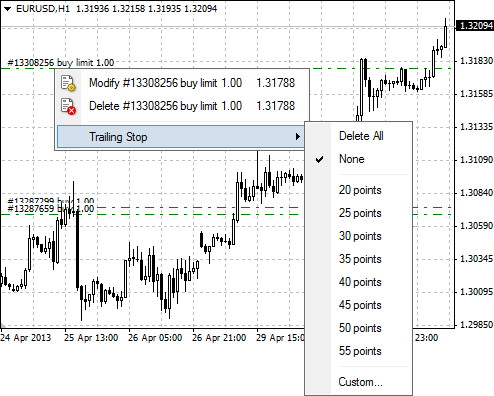Set trailing stop to 50 points
Screen dimensions: 494x396
[359, 328]
